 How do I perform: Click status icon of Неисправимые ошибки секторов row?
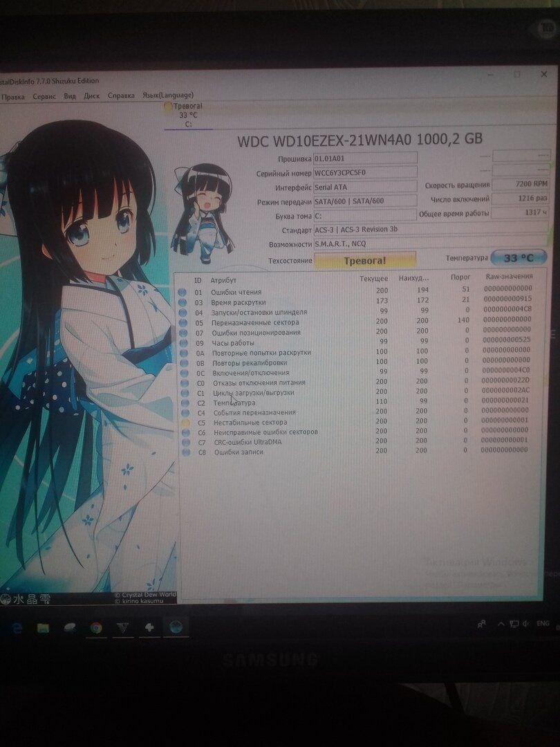point(186,432)
